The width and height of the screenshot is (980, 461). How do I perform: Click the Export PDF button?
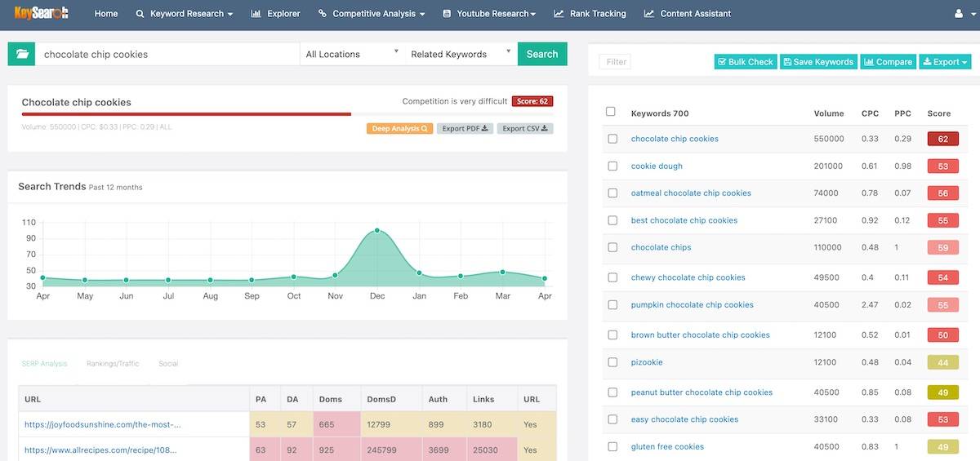point(465,129)
